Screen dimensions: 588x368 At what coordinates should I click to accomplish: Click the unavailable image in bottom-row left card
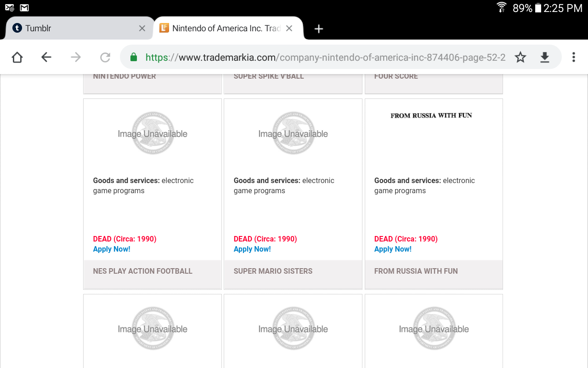pos(153,328)
